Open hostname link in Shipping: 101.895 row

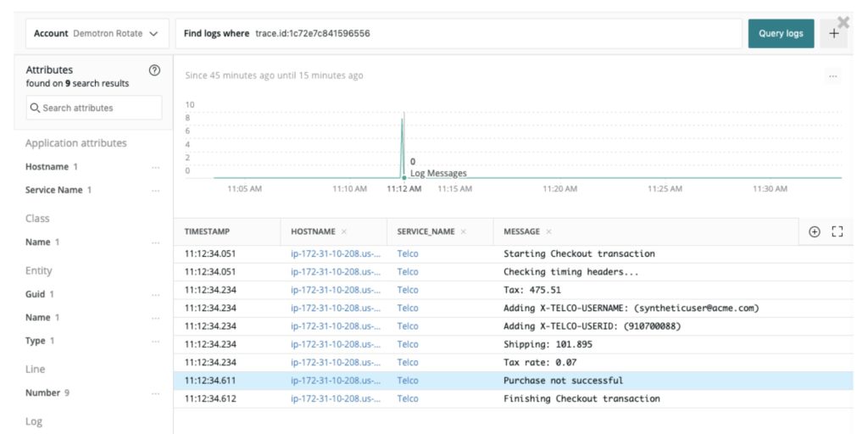coord(336,344)
